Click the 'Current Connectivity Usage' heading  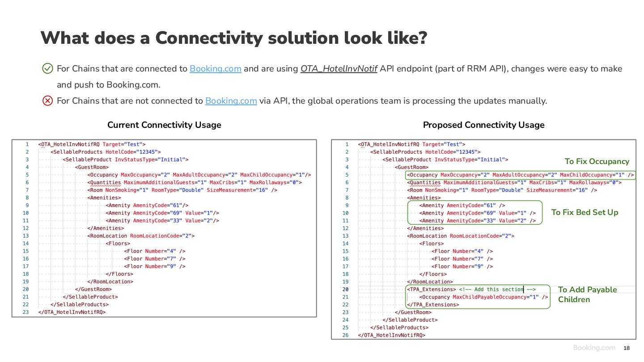coord(164,125)
